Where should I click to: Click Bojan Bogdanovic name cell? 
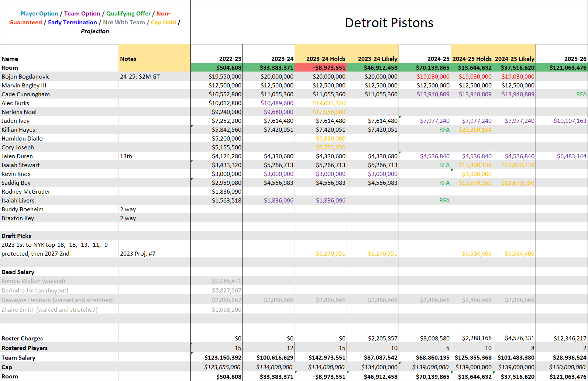pyautogui.click(x=25, y=76)
